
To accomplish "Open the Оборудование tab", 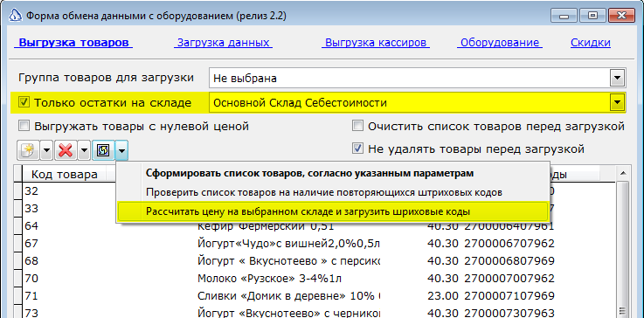I will (500, 43).
